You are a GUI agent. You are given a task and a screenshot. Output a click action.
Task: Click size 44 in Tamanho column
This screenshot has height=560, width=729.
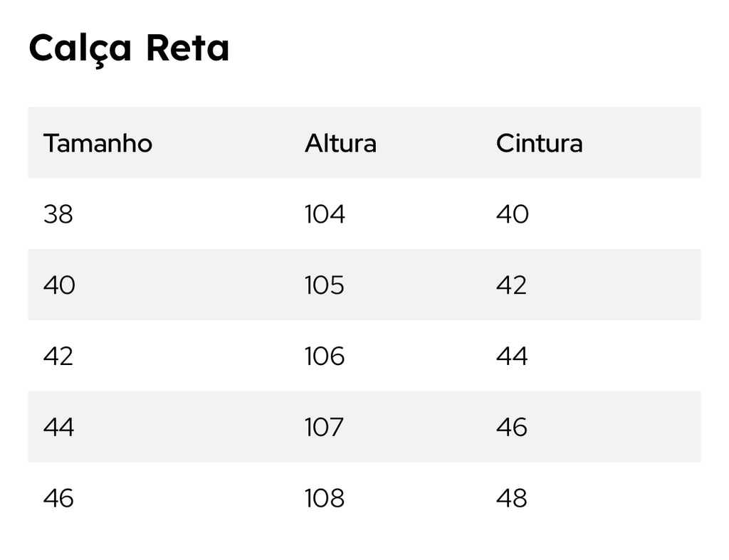click(59, 427)
